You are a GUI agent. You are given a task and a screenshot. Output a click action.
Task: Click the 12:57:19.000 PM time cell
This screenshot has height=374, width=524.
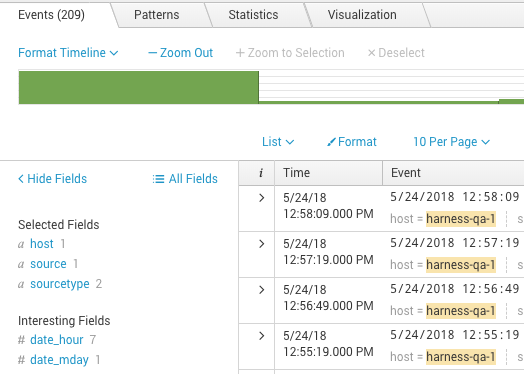(x=328, y=252)
